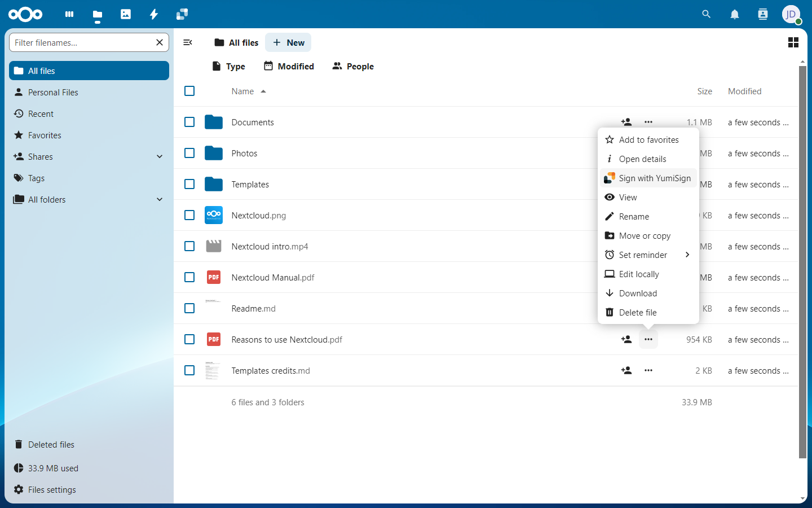812x508 pixels.
Task: Sort files by the Name column
Action: (x=248, y=91)
